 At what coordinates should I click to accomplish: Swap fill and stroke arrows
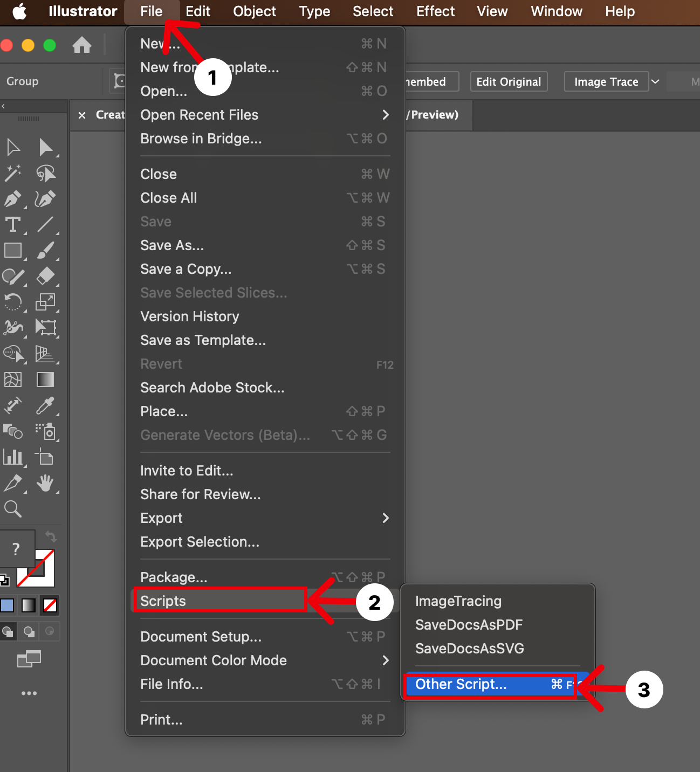[x=51, y=536]
